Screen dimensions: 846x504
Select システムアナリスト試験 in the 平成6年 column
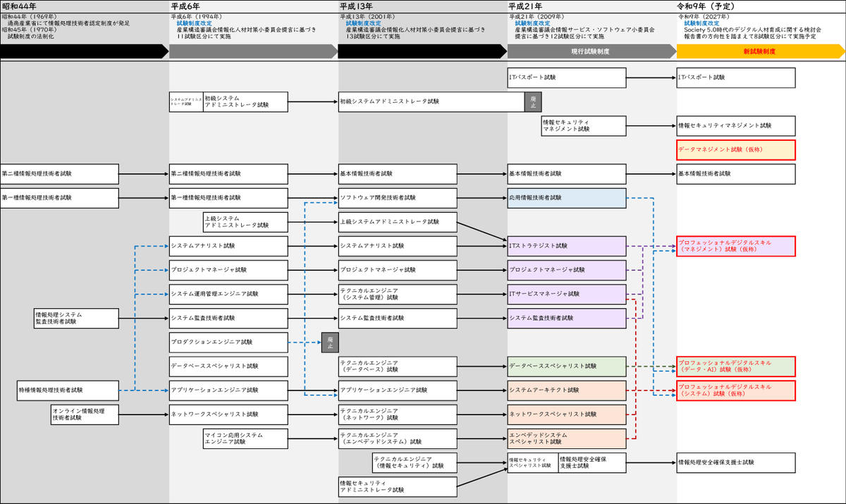(228, 246)
